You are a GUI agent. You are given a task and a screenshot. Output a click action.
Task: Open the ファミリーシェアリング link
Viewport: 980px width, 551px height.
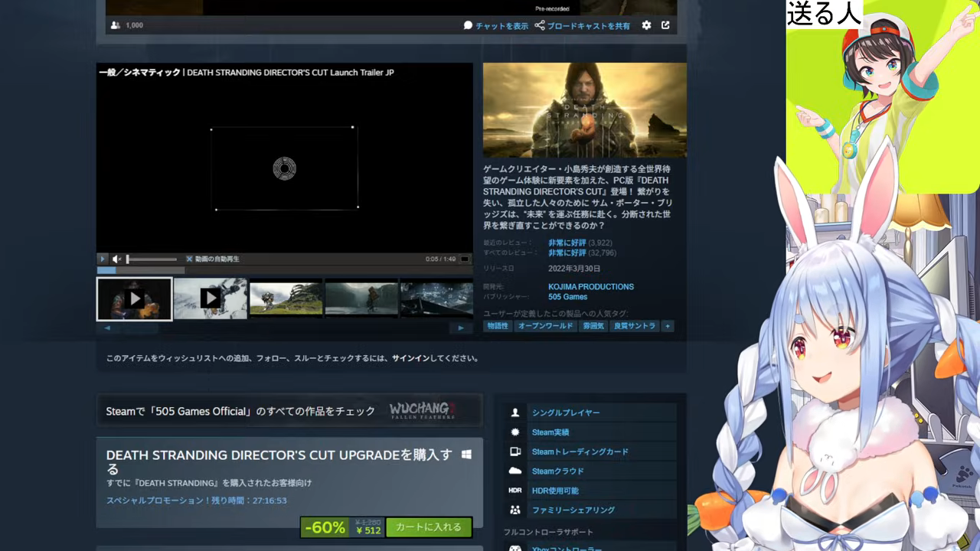coord(573,510)
